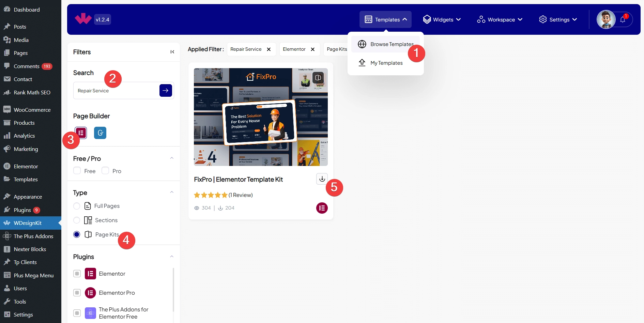
Task: Check the Pro filter checkbox
Action: click(x=105, y=171)
